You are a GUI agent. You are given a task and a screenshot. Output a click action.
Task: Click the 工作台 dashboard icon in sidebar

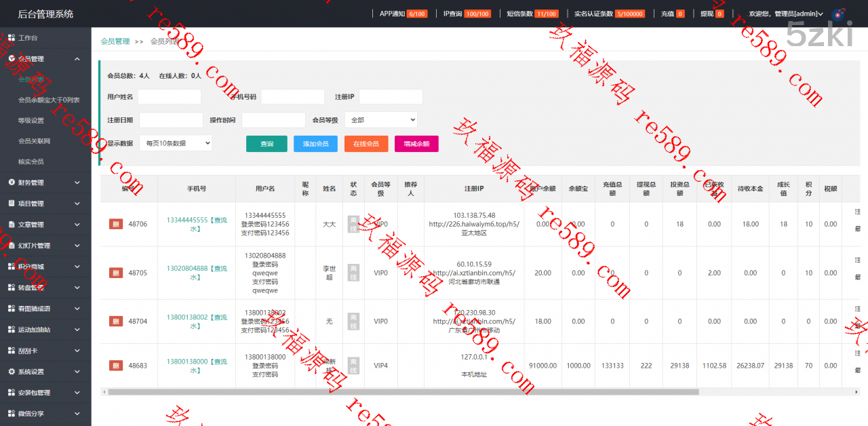point(12,38)
